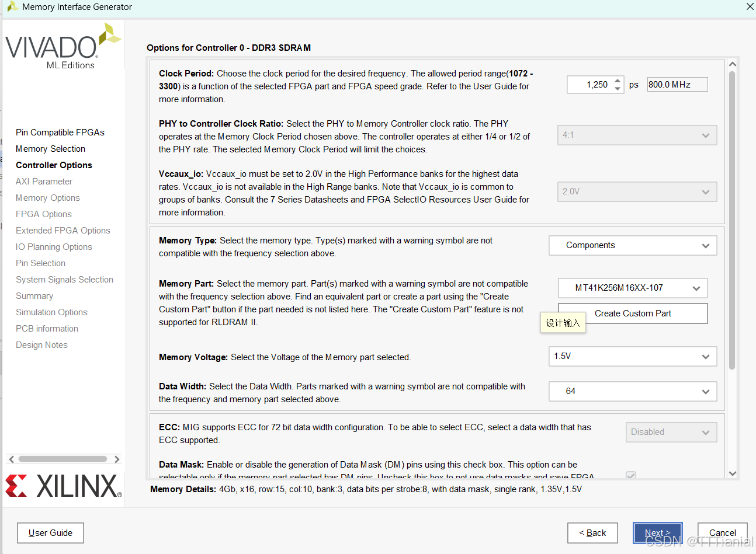Open the PHY to Controller Clock Ratio dropdown

pos(637,135)
